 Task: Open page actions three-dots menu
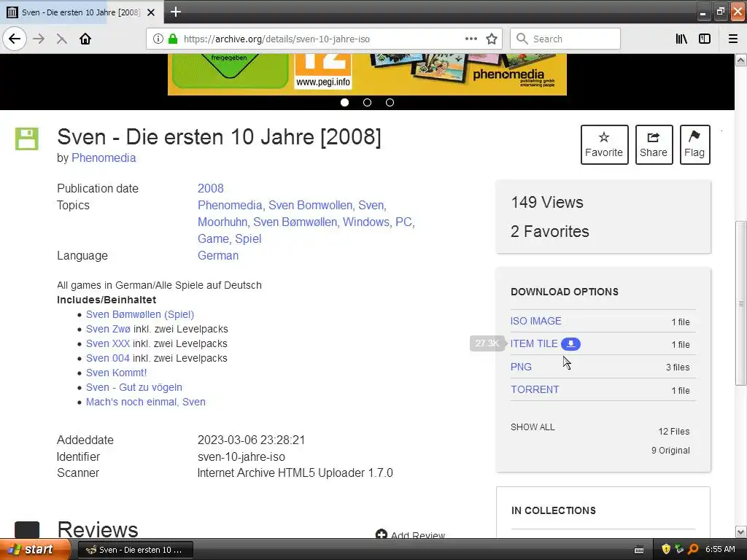click(x=471, y=39)
